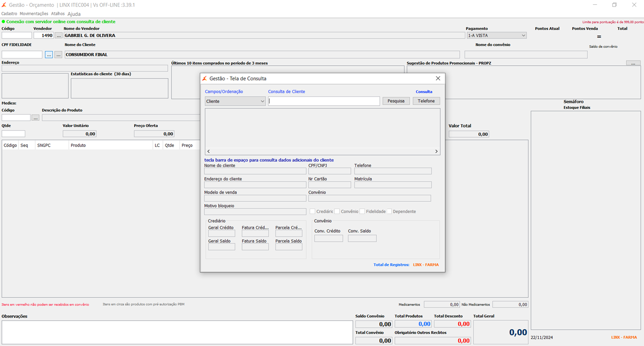
Task: Click the left arrow of results list scrollbar
Action: 208,151
